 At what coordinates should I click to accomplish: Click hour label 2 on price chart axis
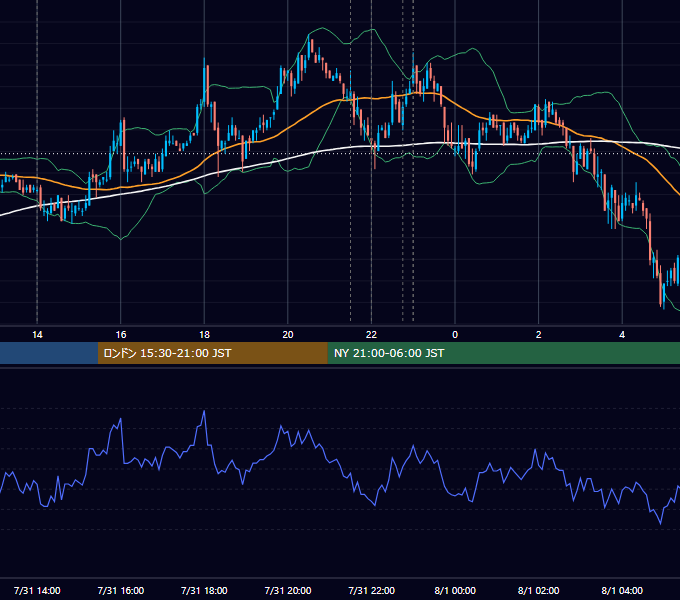click(x=538, y=335)
